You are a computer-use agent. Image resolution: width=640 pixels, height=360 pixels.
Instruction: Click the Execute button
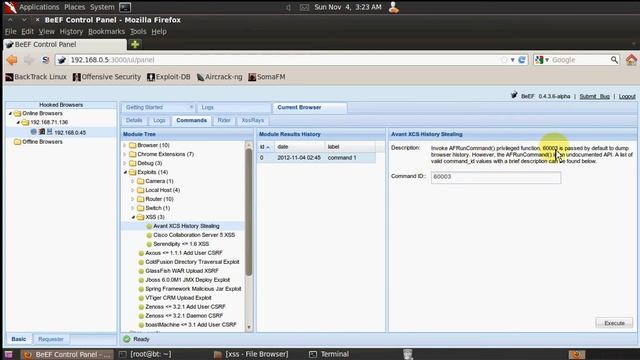pos(614,323)
